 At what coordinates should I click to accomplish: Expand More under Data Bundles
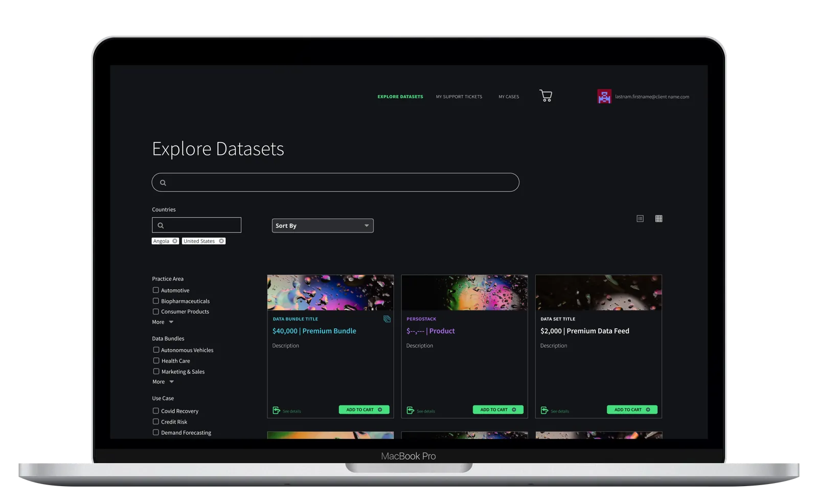pos(163,382)
